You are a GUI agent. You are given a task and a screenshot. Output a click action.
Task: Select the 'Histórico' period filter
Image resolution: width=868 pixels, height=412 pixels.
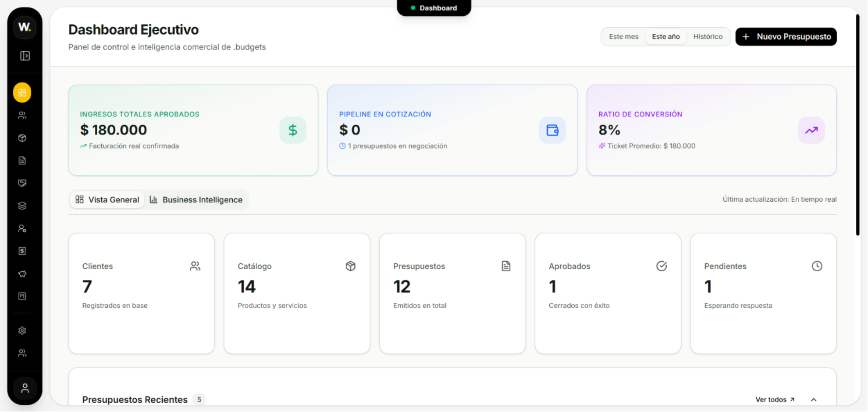708,37
